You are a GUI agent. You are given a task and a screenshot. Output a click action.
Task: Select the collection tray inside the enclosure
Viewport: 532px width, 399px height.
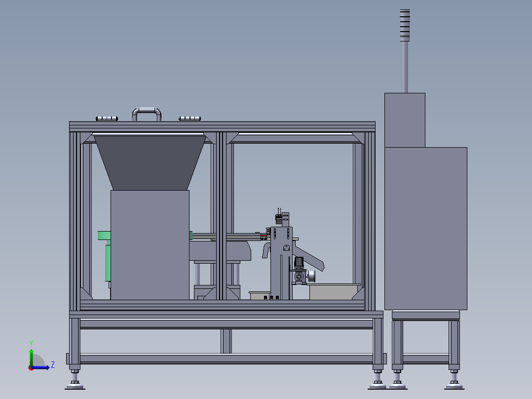pyautogui.click(x=334, y=292)
